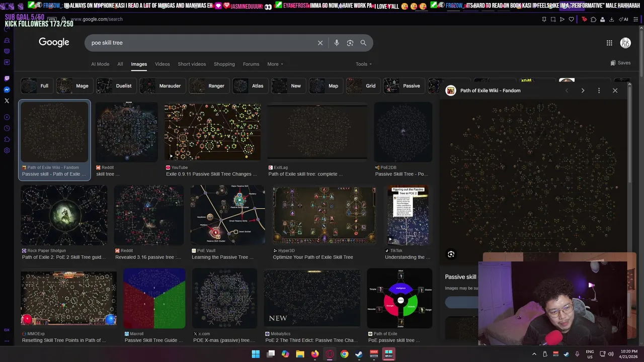Open the Saves link
Viewport: 644px width, 362px height.
[620, 63]
